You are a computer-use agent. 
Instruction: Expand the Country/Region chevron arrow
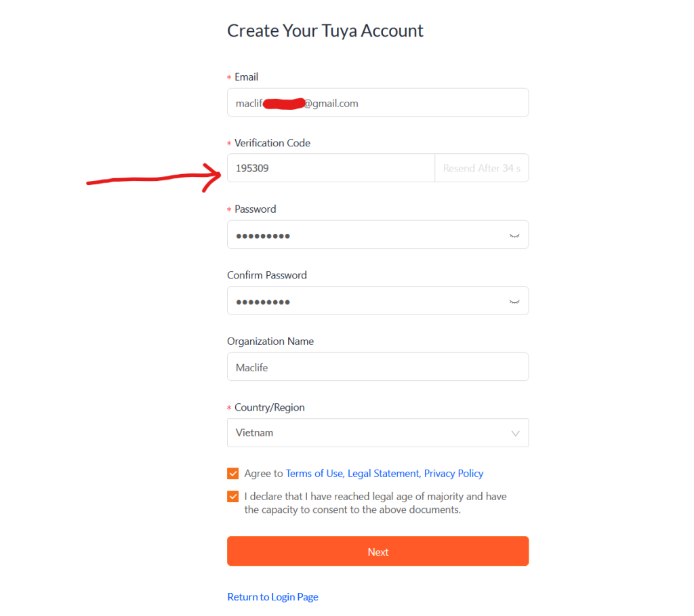click(515, 433)
